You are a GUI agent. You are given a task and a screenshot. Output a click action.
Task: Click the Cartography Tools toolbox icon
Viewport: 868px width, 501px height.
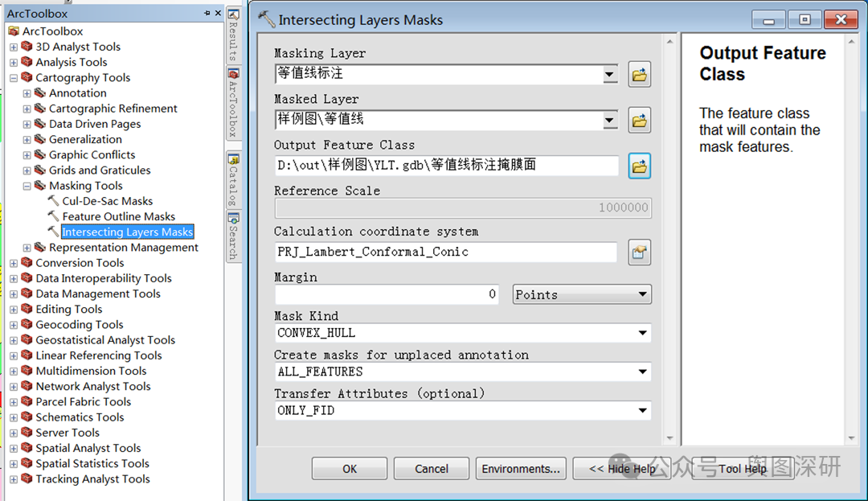[x=27, y=77]
